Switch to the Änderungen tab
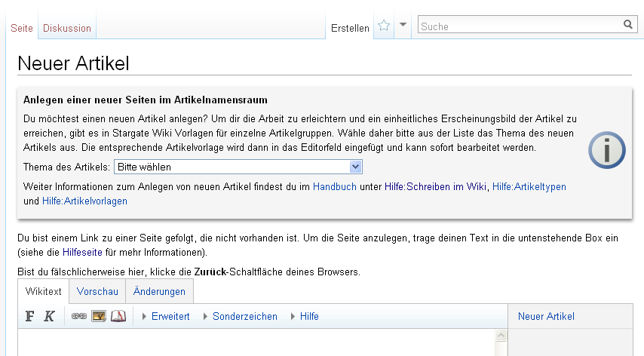The image size is (644, 356). click(x=159, y=291)
